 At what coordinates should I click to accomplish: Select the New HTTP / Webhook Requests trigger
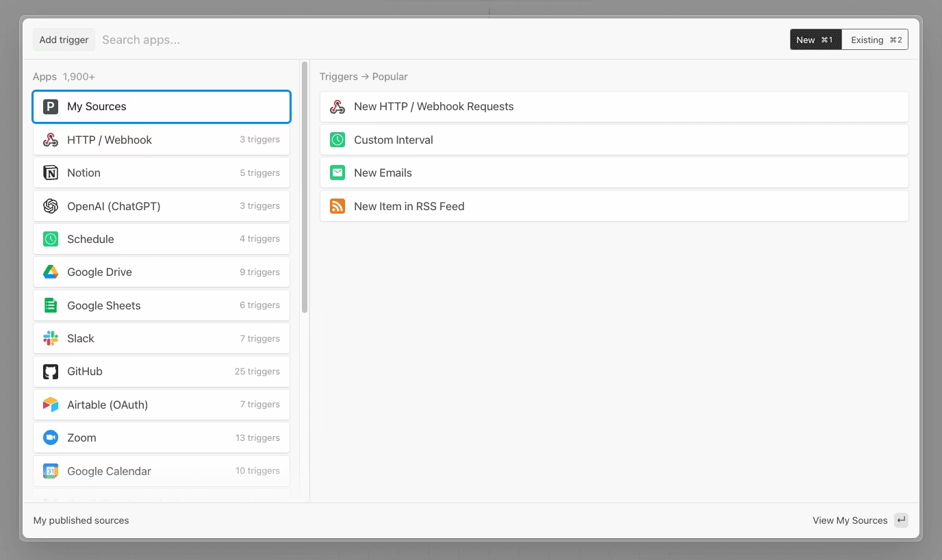pos(614,107)
